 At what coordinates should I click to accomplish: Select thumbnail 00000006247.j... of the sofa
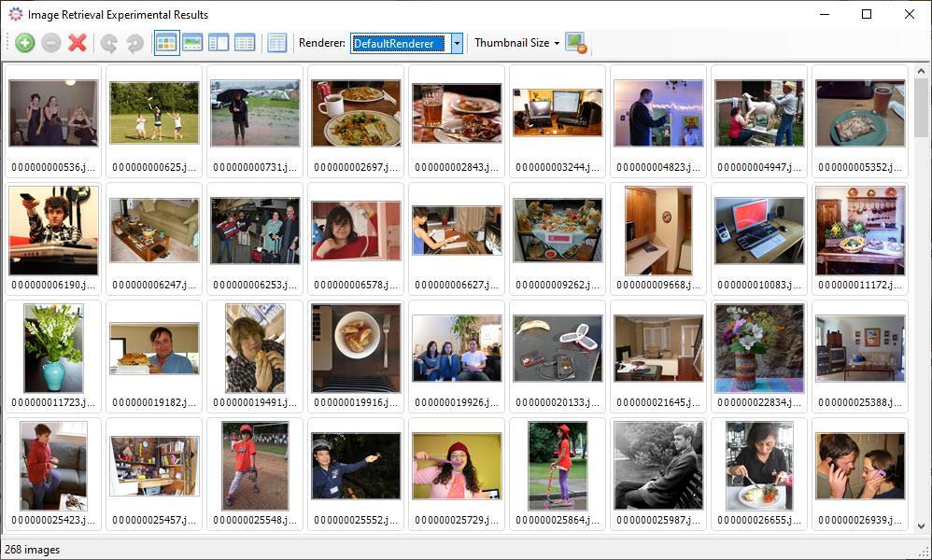(x=154, y=231)
